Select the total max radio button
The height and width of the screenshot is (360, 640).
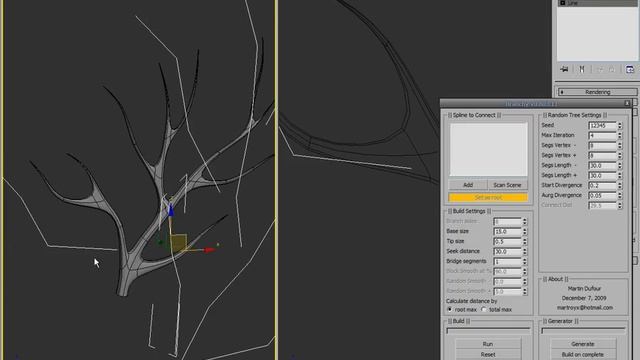pyautogui.click(x=484, y=309)
